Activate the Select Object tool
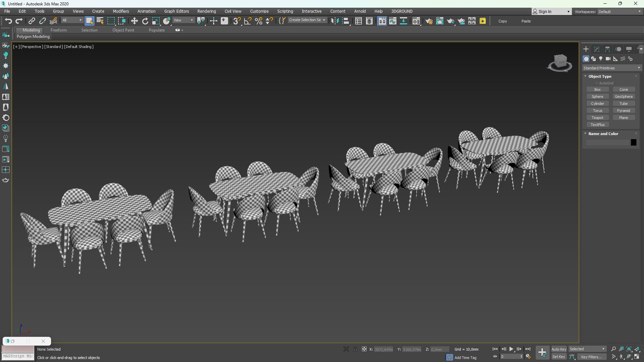This screenshot has height=362, width=644. (x=89, y=21)
